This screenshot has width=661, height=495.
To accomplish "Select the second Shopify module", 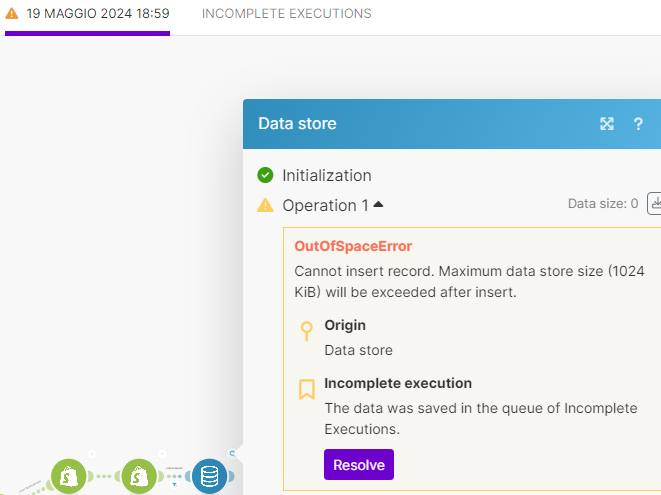I will (x=140, y=476).
